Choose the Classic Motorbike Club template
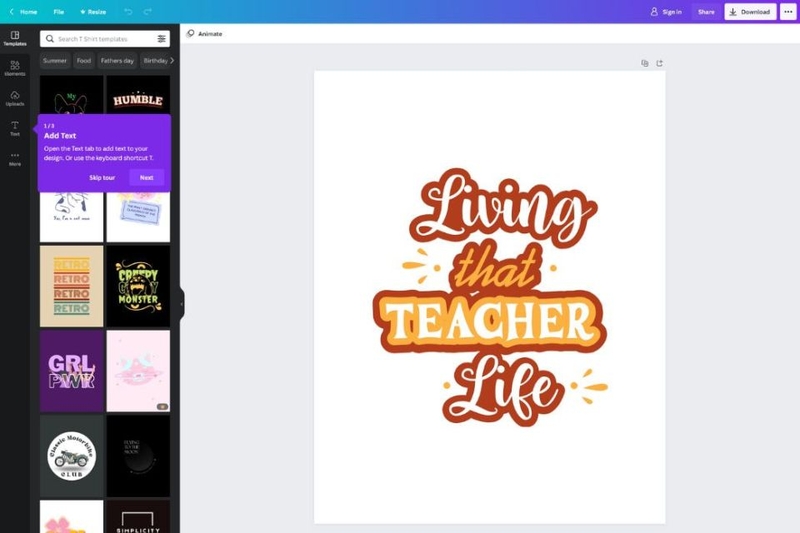The width and height of the screenshot is (800, 533). 71,456
